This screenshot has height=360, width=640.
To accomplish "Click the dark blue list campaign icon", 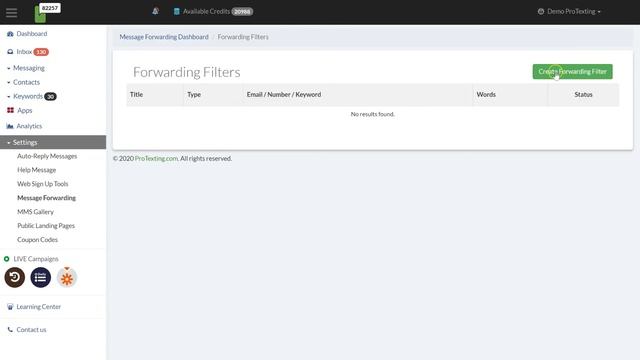I will pos(40,277).
